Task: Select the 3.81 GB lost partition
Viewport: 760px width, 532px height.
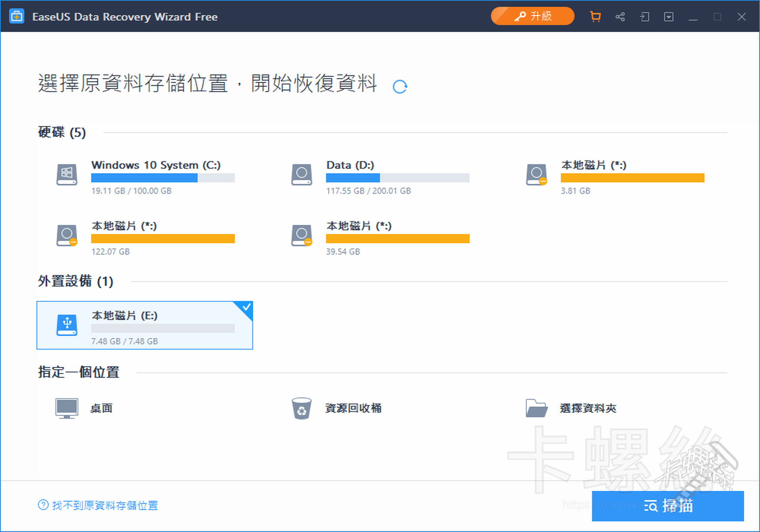Action: tap(594, 165)
